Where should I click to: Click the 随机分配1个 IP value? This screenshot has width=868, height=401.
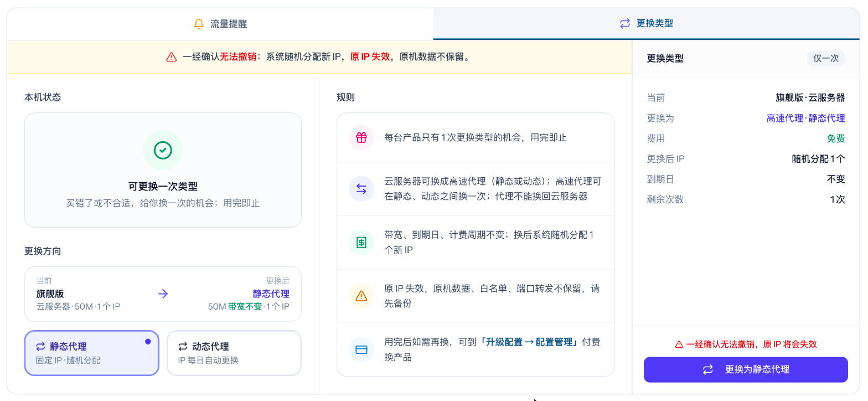819,159
